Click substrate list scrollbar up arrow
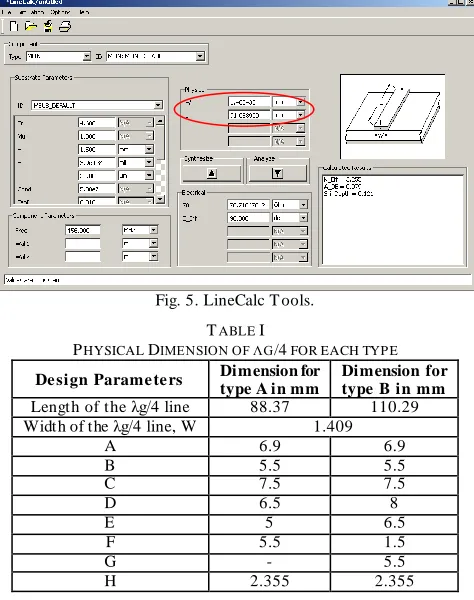 click(160, 121)
